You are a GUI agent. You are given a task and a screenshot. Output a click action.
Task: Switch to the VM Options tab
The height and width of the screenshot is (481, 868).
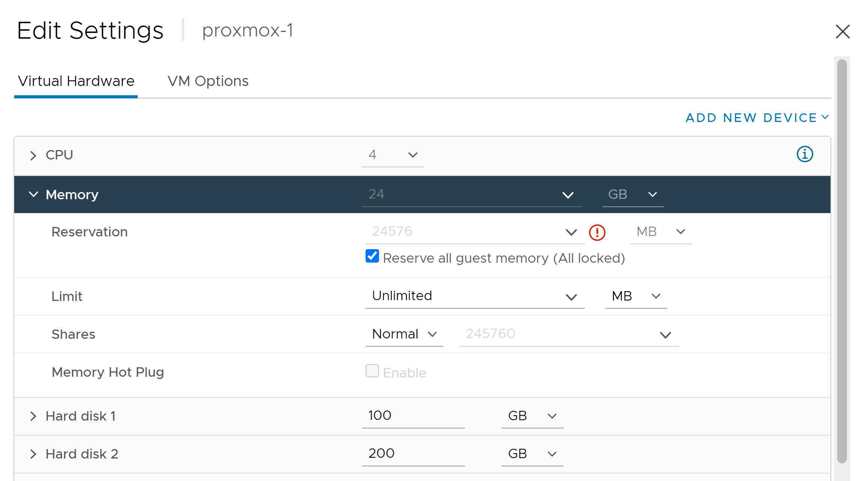click(x=208, y=81)
